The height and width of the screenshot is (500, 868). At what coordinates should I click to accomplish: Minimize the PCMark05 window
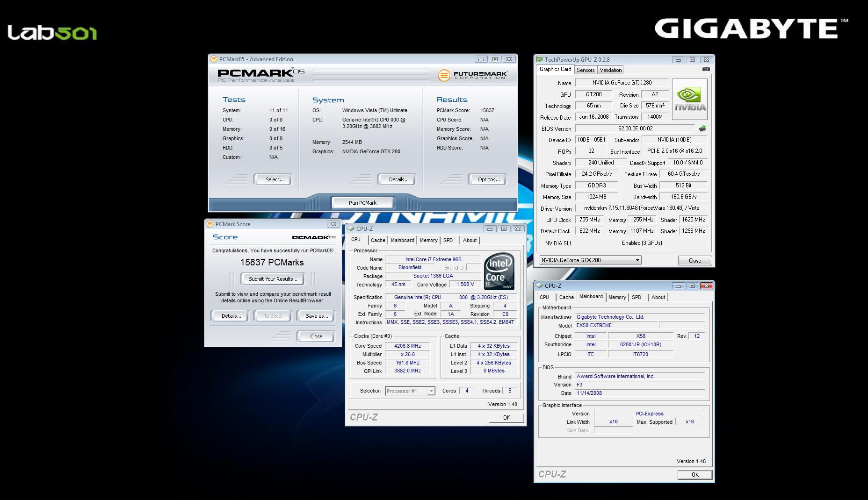pyautogui.click(x=480, y=59)
